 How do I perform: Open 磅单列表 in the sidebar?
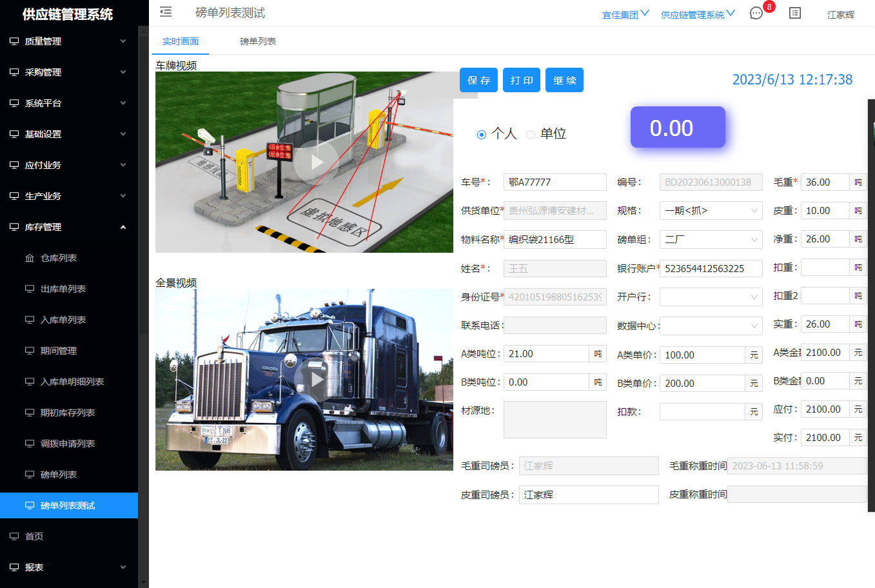[58, 475]
